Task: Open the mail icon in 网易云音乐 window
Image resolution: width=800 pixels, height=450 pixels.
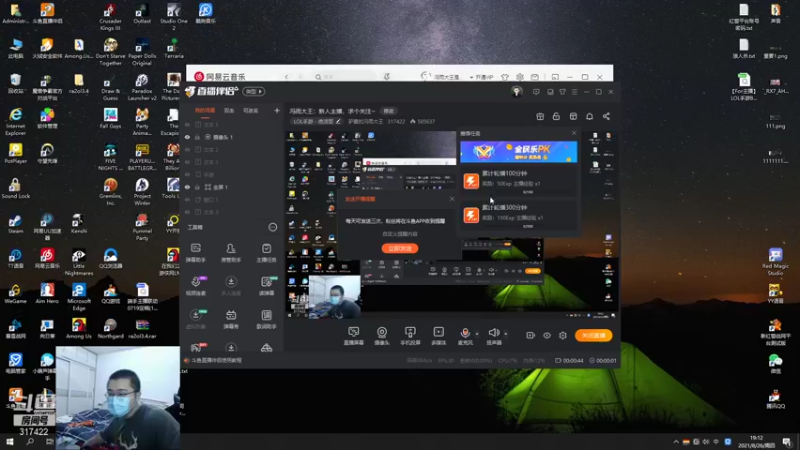Action: coord(535,77)
